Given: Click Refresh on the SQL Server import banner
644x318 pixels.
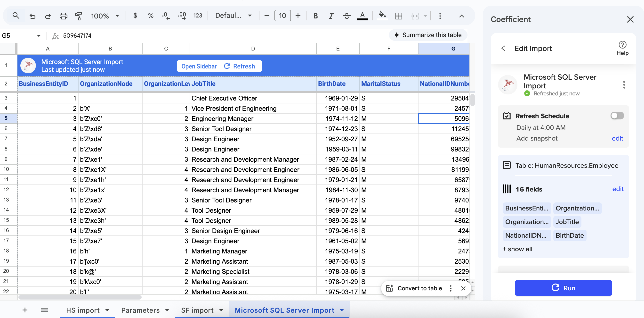Looking at the screenshot, I should coord(240,66).
